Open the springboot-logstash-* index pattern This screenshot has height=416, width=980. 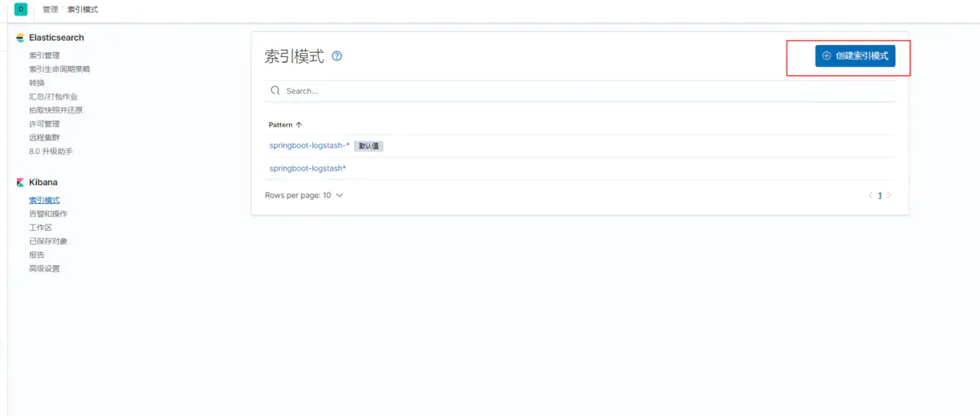pos(310,145)
